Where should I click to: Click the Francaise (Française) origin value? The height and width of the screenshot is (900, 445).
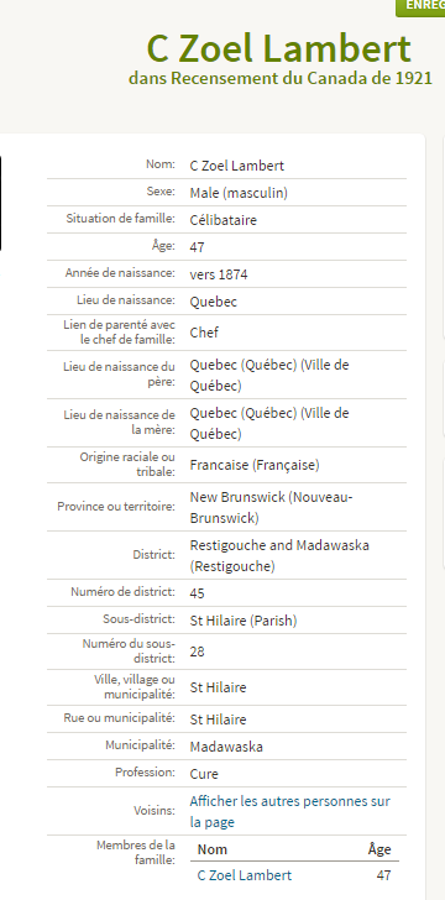[255, 465]
